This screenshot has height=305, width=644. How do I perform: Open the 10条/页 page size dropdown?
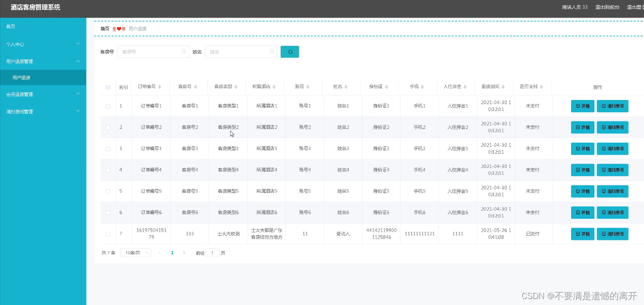click(x=135, y=253)
